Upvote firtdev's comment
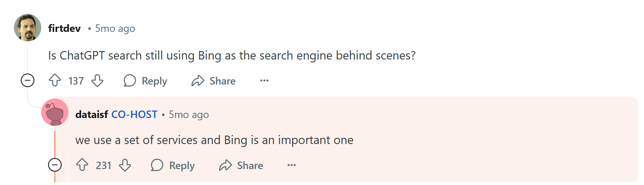The height and width of the screenshot is (185, 644). coord(55,80)
